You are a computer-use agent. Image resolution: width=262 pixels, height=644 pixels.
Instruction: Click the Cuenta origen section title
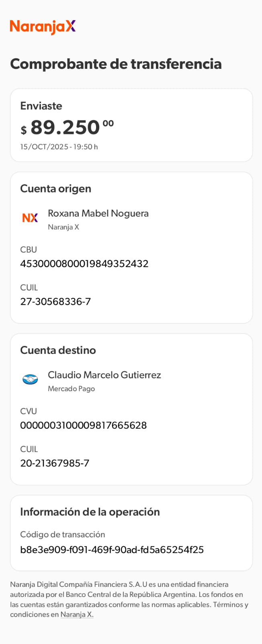(x=55, y=189)
